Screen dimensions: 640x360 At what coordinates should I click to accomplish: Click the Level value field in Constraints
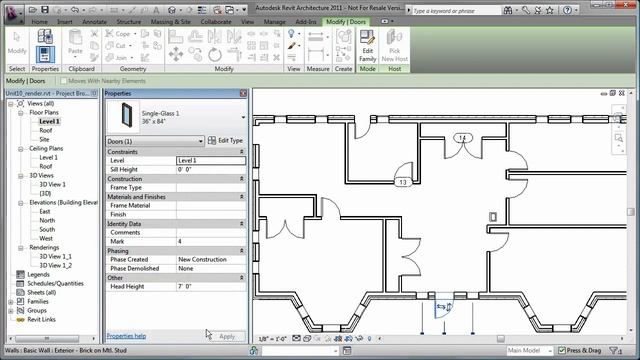tap(211, 160)
